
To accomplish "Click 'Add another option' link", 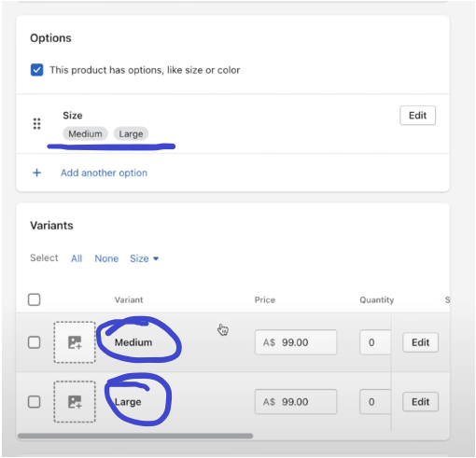I will point(104,173).
